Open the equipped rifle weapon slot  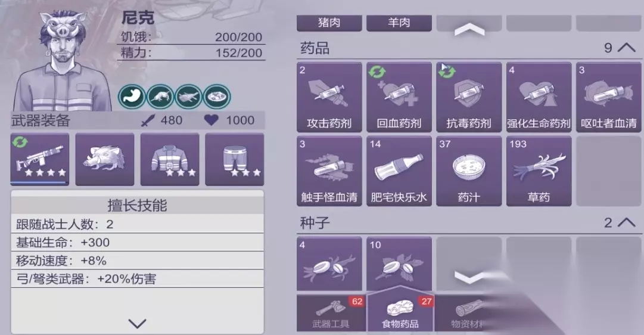click(x=40, y=159)
